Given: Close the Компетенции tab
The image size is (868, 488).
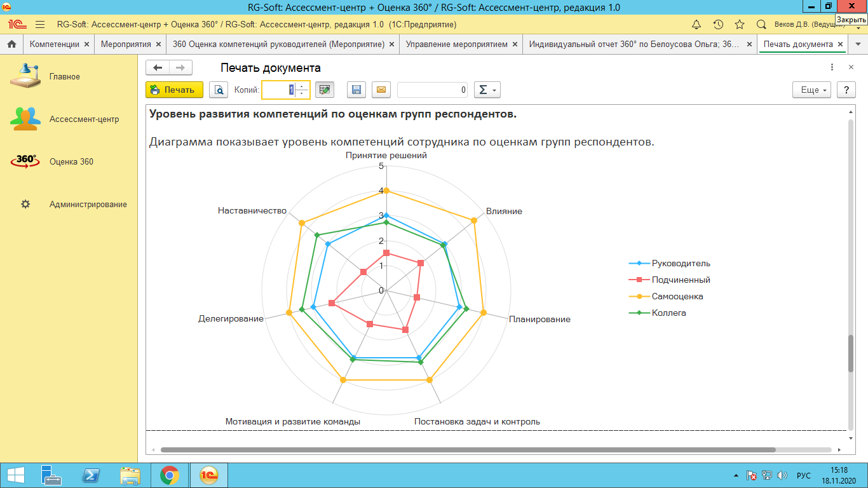Looking at the screenshot, I should [86, 44].
